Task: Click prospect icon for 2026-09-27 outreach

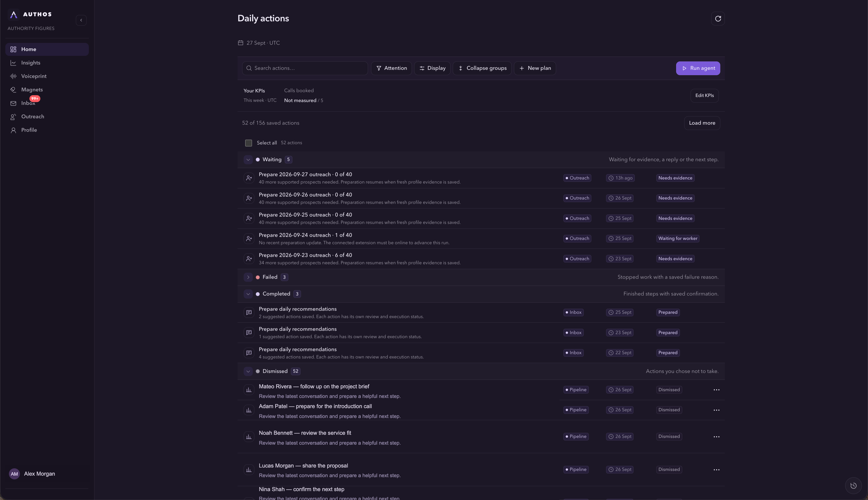Action: (x=249, y=178)
